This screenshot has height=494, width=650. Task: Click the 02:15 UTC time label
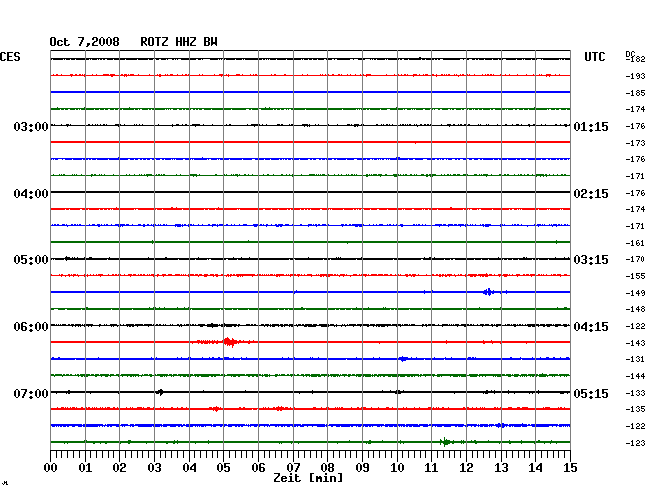(591, 194)
